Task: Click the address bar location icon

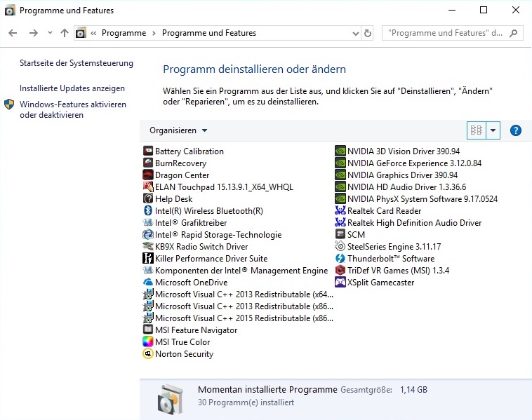Action: pyautogui.click(x=81, y=33)
